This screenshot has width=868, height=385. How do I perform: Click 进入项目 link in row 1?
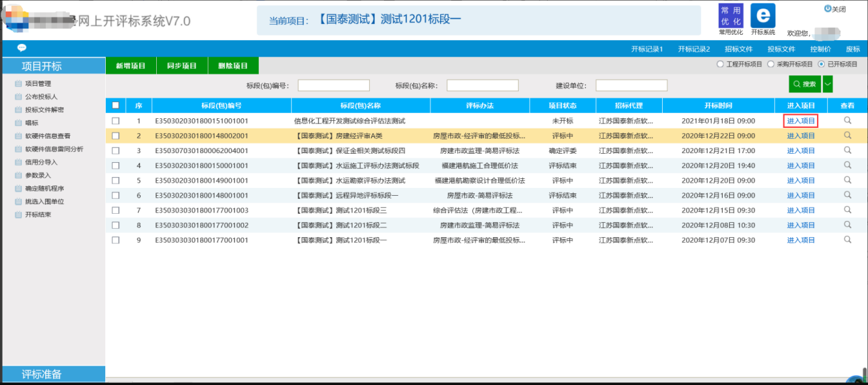(801, 121)
